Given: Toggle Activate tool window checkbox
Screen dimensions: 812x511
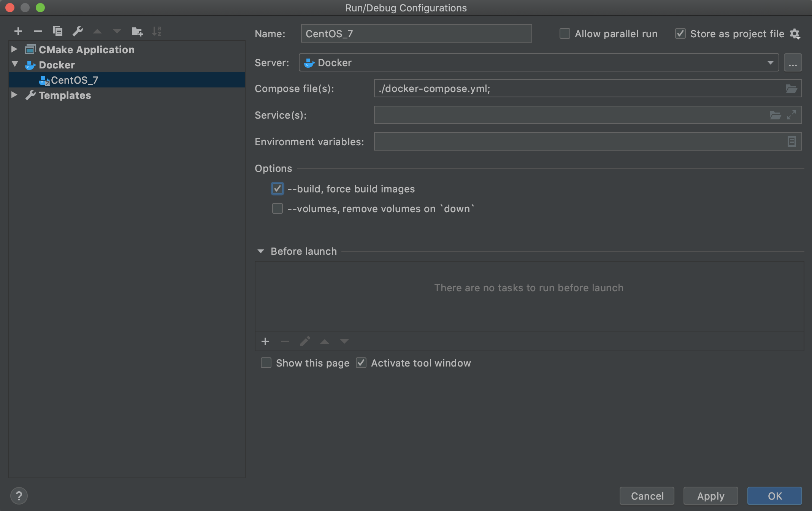Looking at the screenshot, I should [361, 363].
